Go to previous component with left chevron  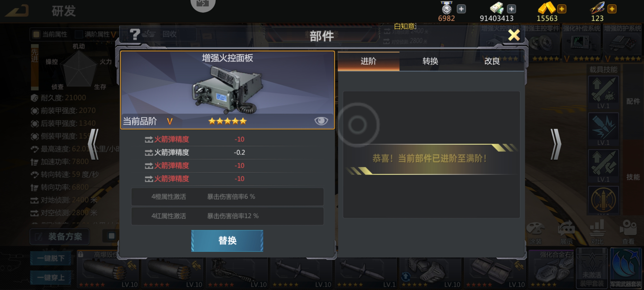pos(94,144)
